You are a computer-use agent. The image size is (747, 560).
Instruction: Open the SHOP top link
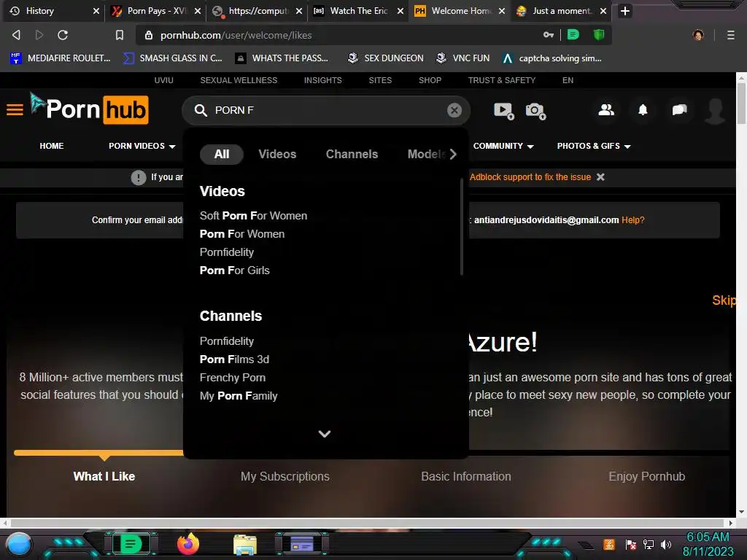click(430, 80)
